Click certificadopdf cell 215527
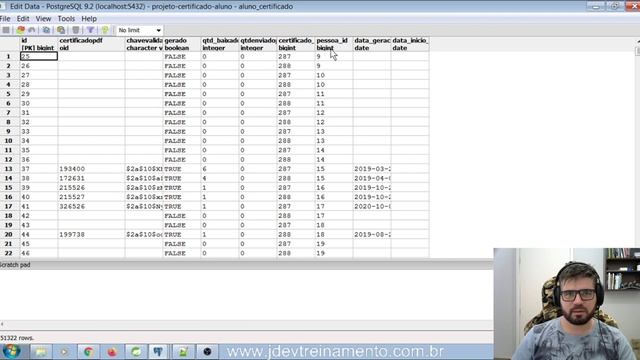 pyautogui.click(x=91, y=197)
